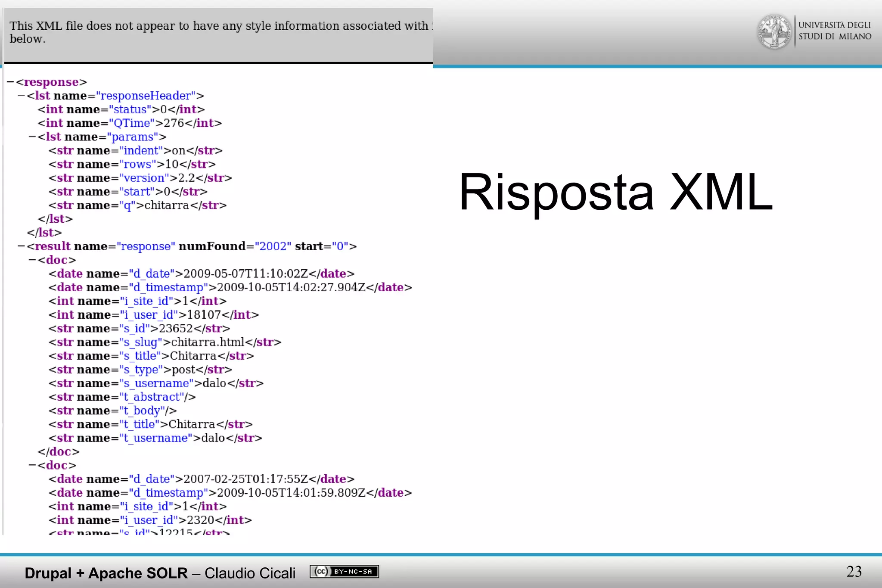Image resolution: width=882 pixels, height=588 pixels.
Task: Click the d_date 2007-02-25 line
Action: coord(202,479)
